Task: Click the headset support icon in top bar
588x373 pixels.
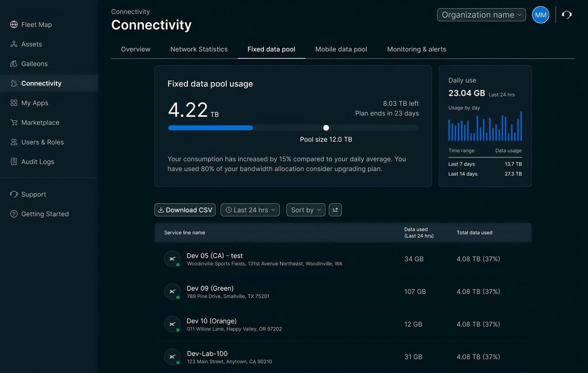Action: click(566, 15)
